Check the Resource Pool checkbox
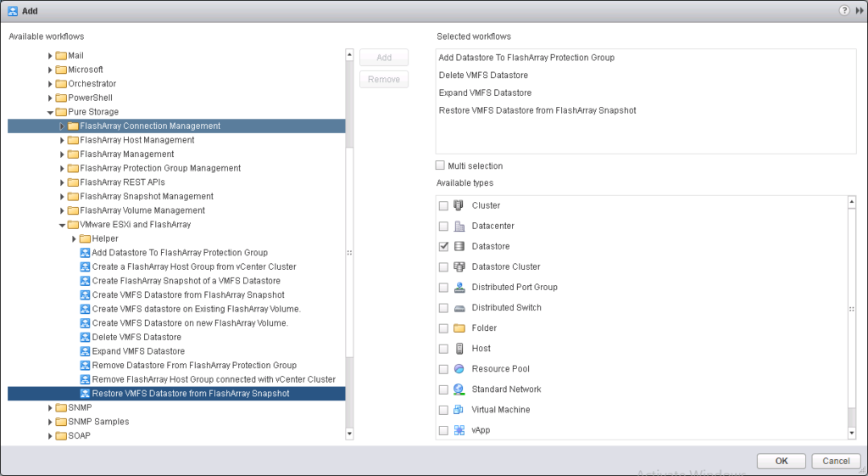This screenshot has width=868, height=476. (443, 369)
